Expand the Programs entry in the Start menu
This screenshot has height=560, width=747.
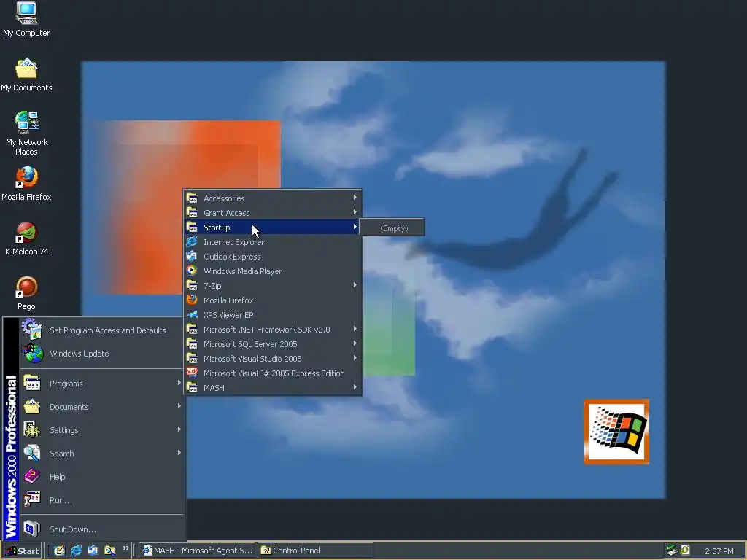[101, 384]
